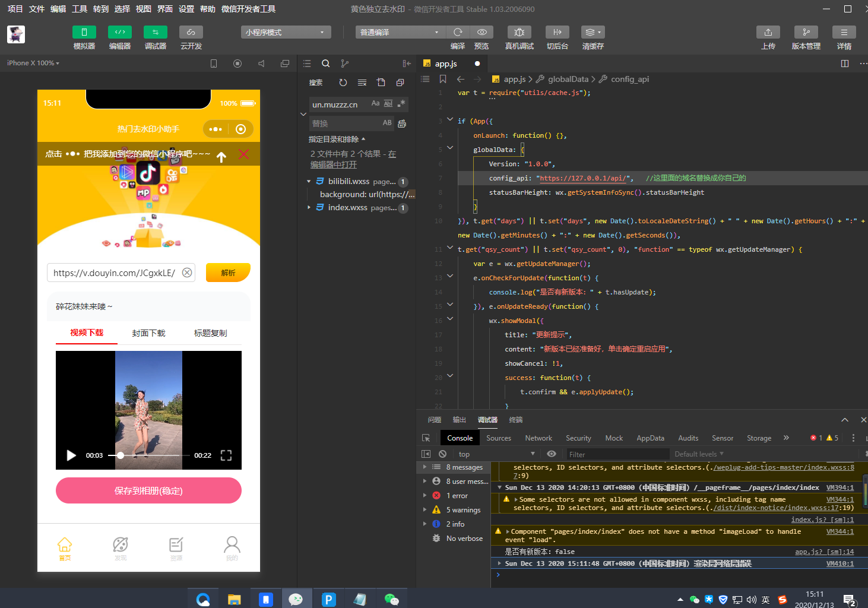
Task: Detach the simulator window
Action: click(285, 64)
